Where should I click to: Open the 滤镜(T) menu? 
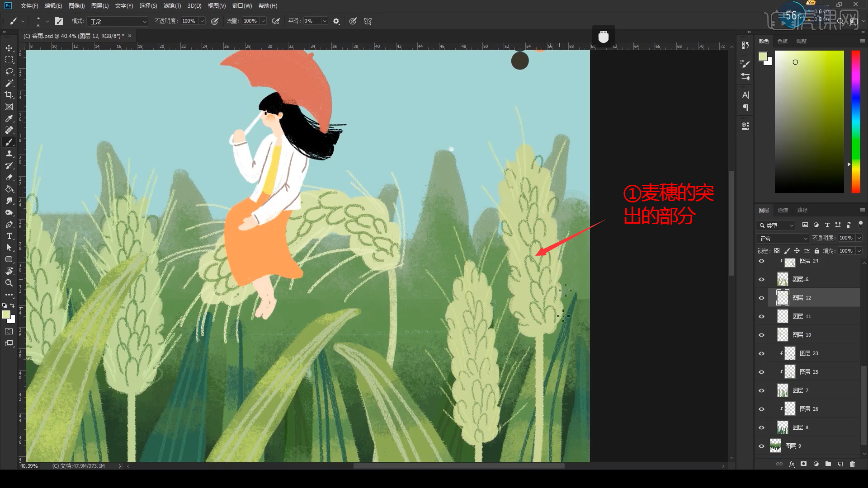point(172,6)
